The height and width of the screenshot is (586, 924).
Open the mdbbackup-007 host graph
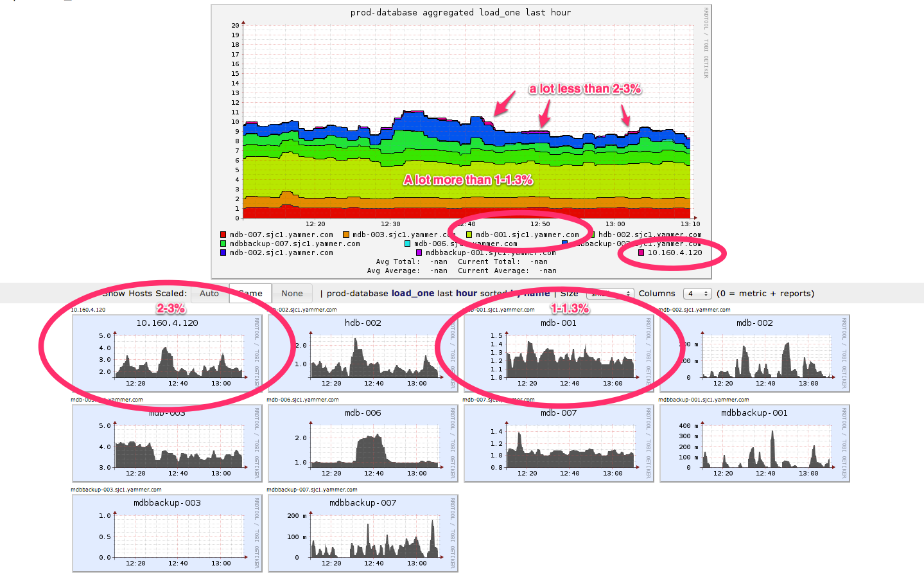click(x=363, y=533)
